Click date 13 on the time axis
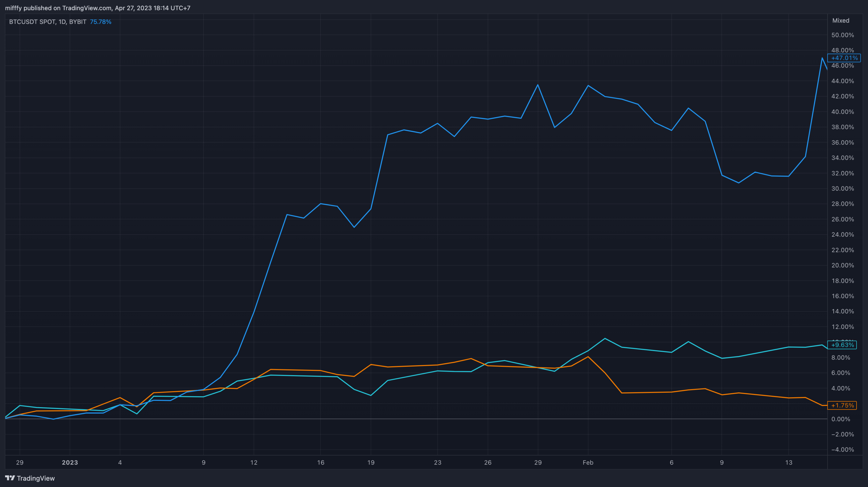Screen dimensions: 868x487 click(788, 462)
